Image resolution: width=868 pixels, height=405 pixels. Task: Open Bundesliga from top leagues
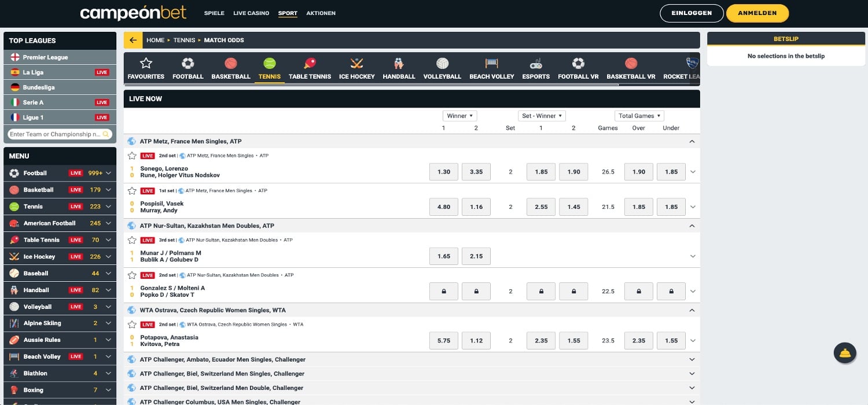[x=60, y=87]
